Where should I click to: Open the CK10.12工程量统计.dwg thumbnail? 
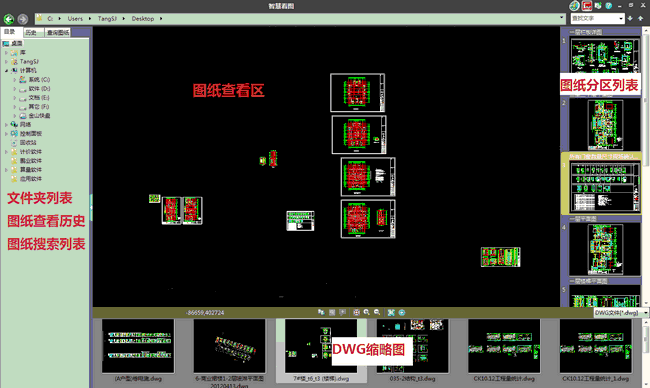[504, 346]
